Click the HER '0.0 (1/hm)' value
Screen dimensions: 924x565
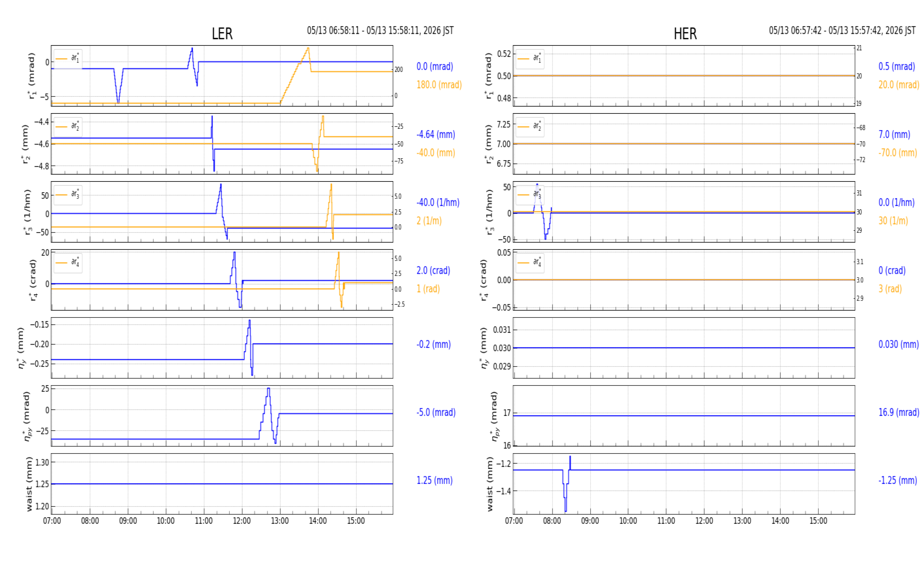point(897,203)
